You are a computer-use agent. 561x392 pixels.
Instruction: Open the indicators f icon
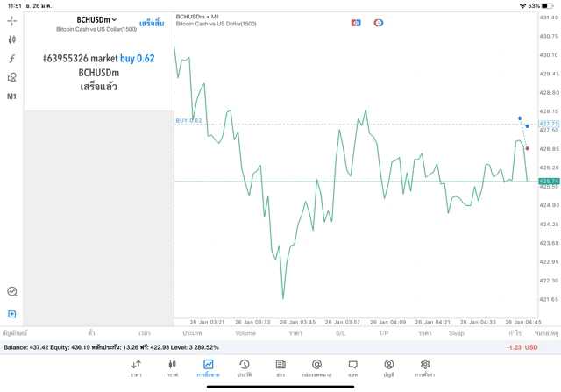11,59
